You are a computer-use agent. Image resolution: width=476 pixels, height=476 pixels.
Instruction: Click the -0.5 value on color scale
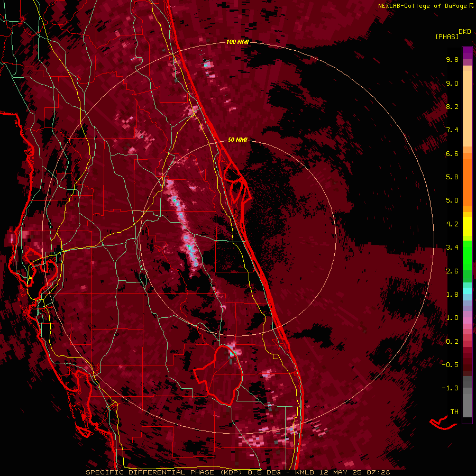point(450,364)
